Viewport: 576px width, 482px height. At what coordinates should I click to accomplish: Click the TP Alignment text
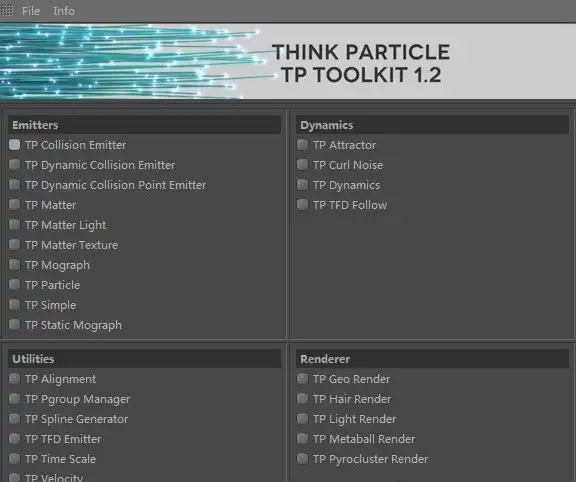pyautogui.click(x=61, y=379)
